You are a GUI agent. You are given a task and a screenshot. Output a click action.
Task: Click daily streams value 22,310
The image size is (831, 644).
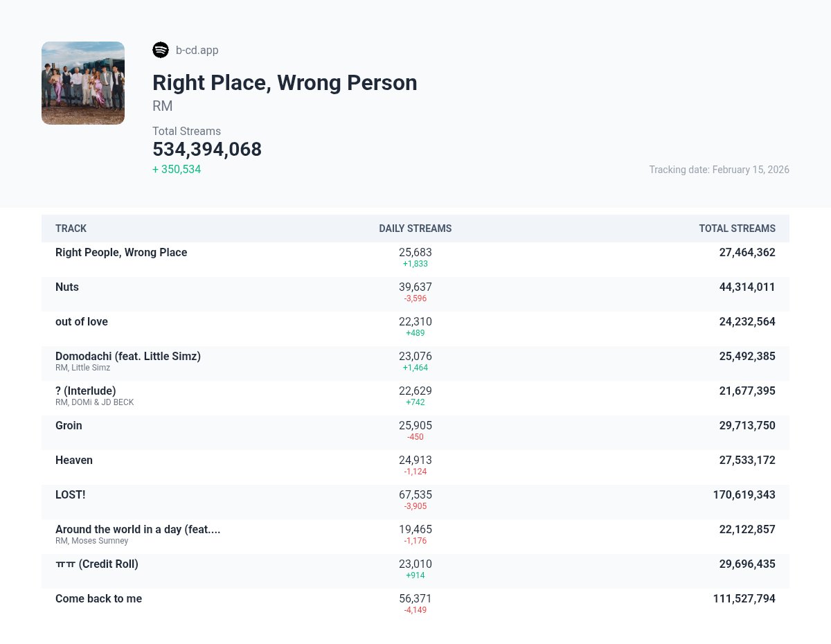pyautogui.click(x=415, y=322)
